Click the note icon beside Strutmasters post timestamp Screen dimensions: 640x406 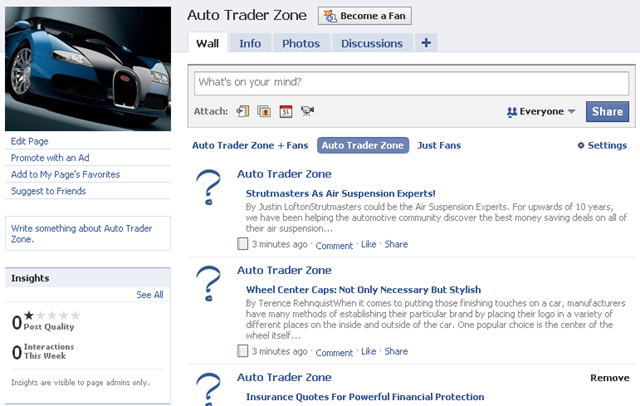tap(242, 244)
